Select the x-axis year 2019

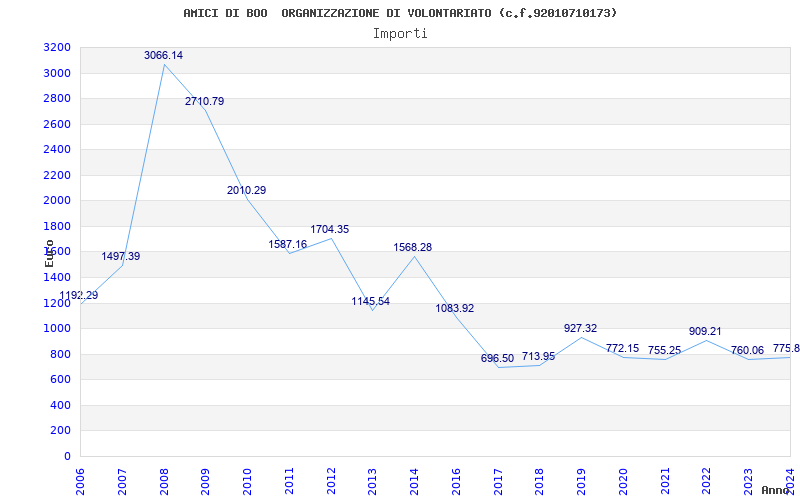(x=581, y=482)
